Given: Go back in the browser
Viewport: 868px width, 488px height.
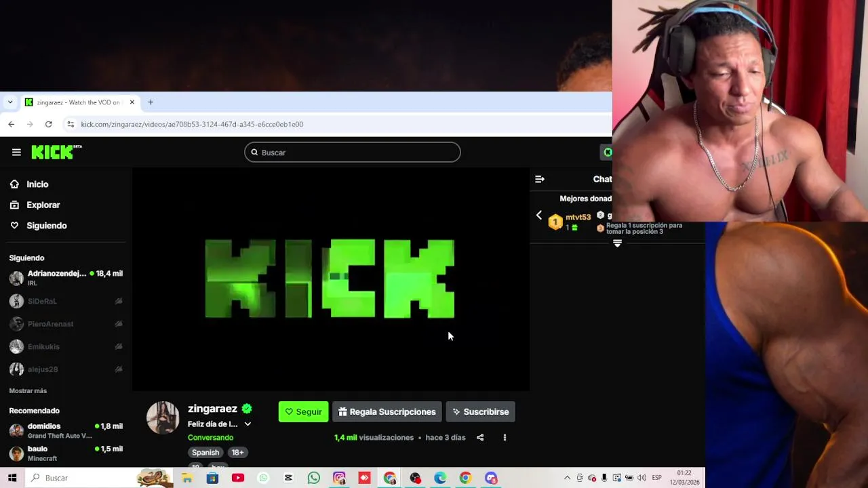Looking at the screenshot, I should pos(12,124).
